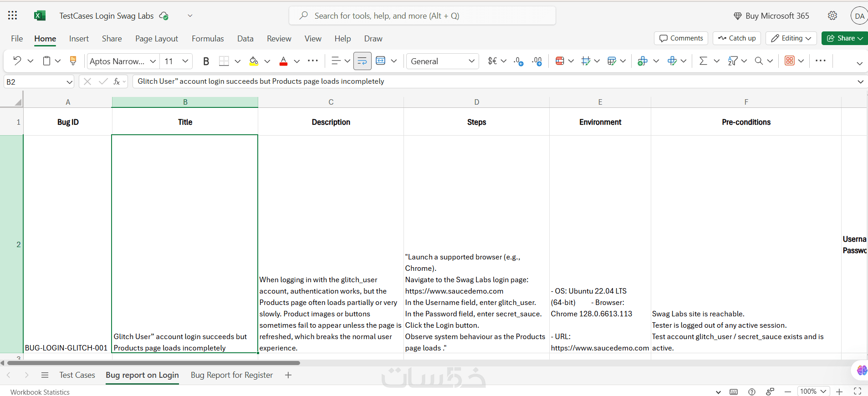Viewport: 868px width, 396px height.
Task: Open more font options ellipsis
Action: click(313, 61)
